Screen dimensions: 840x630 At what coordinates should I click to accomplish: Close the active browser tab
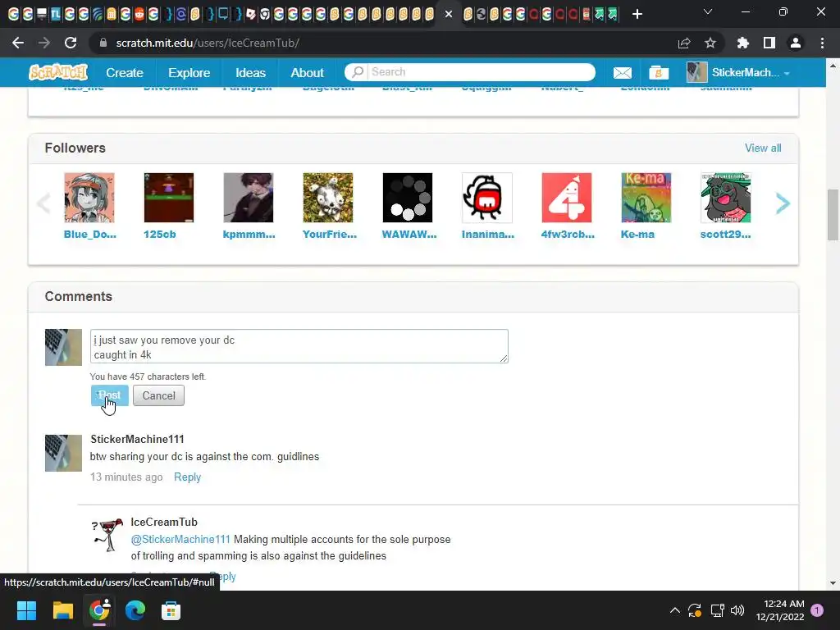pyautogui.click(x=449, y=14)
